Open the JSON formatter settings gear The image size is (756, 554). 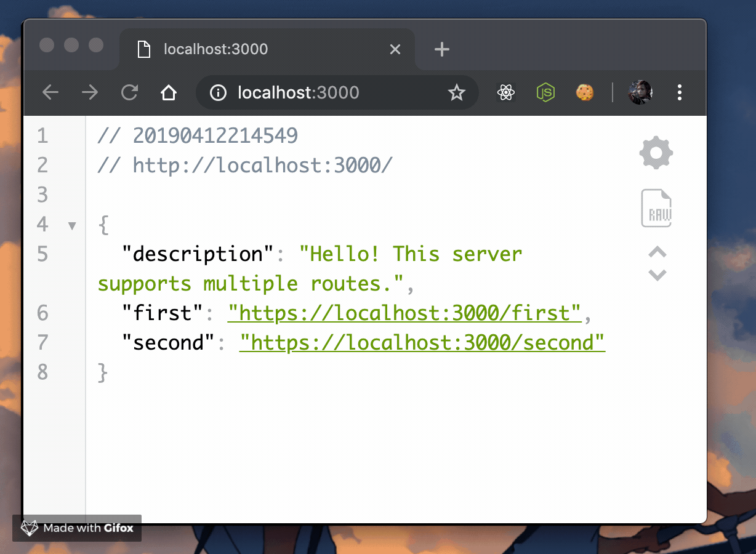656,152
